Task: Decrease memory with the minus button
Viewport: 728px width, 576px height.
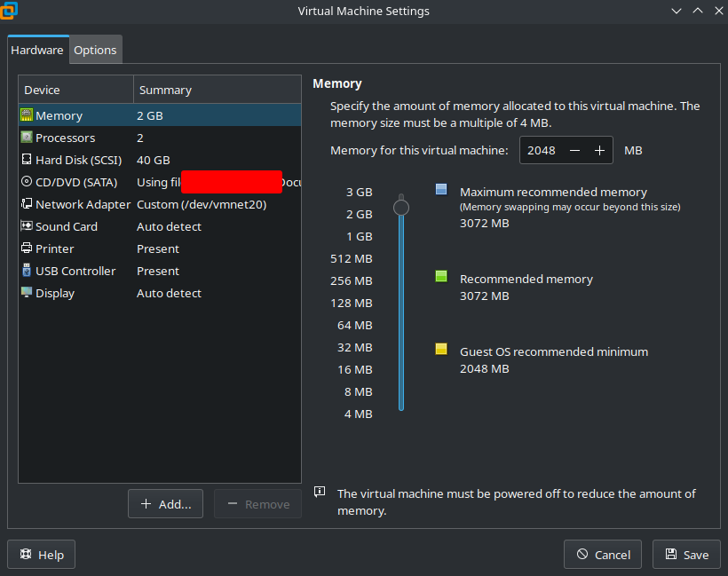Action: [x=575, y=151]
